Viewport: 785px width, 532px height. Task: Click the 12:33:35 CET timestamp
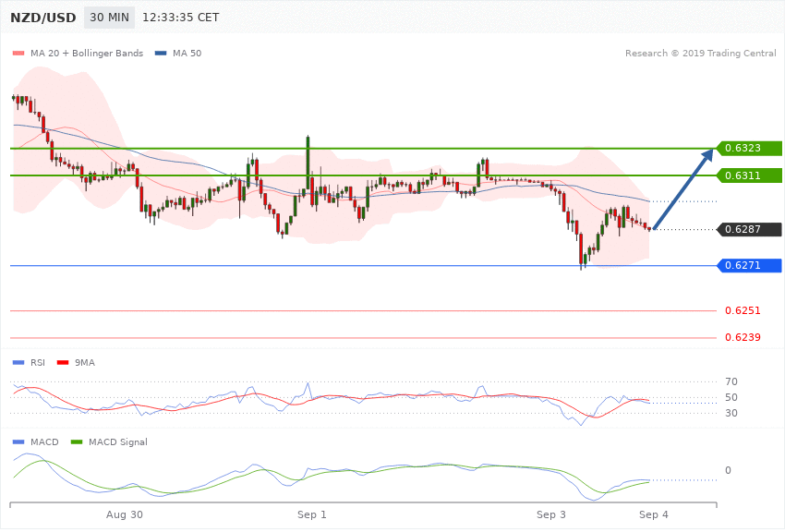point(181,18)
